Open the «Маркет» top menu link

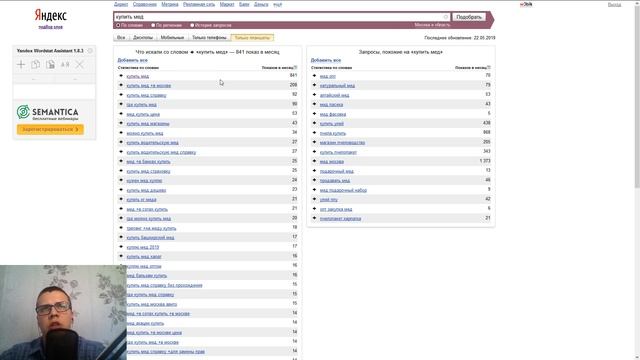(x=227, y=4)
